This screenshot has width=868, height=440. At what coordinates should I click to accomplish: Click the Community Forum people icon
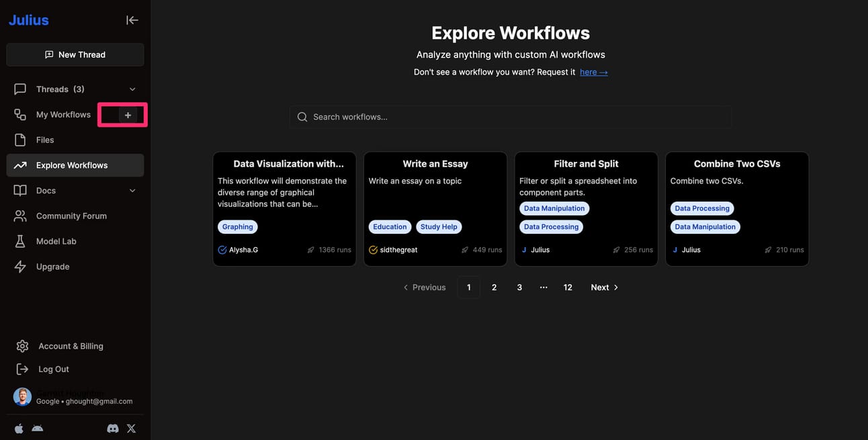point(20,216)
